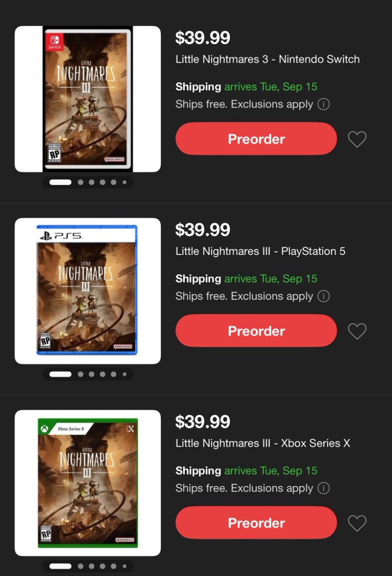Select second carousel dot under Switch image
392x576 pixels.
(x=81, y=182)
